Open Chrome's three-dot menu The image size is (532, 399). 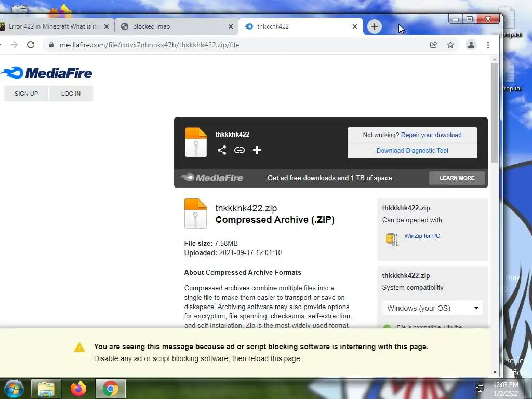click(488, 45)
